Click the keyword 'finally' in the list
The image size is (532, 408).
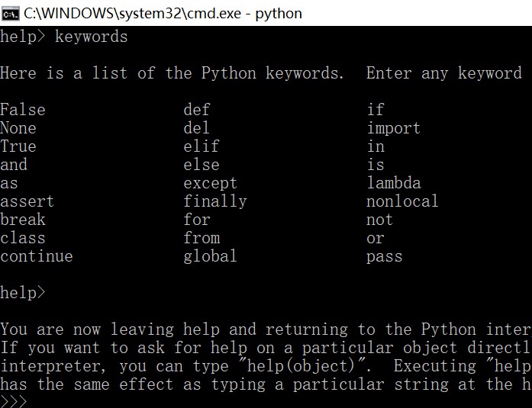point(215,201)
